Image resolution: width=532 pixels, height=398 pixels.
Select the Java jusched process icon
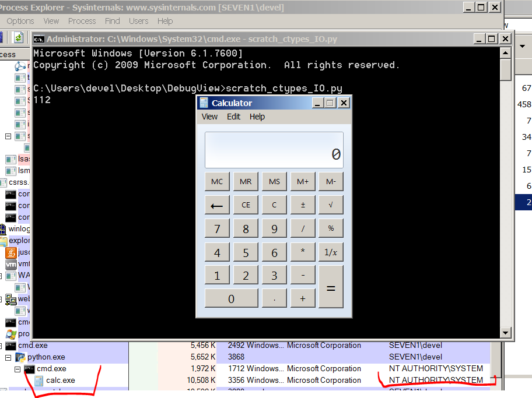10,252
